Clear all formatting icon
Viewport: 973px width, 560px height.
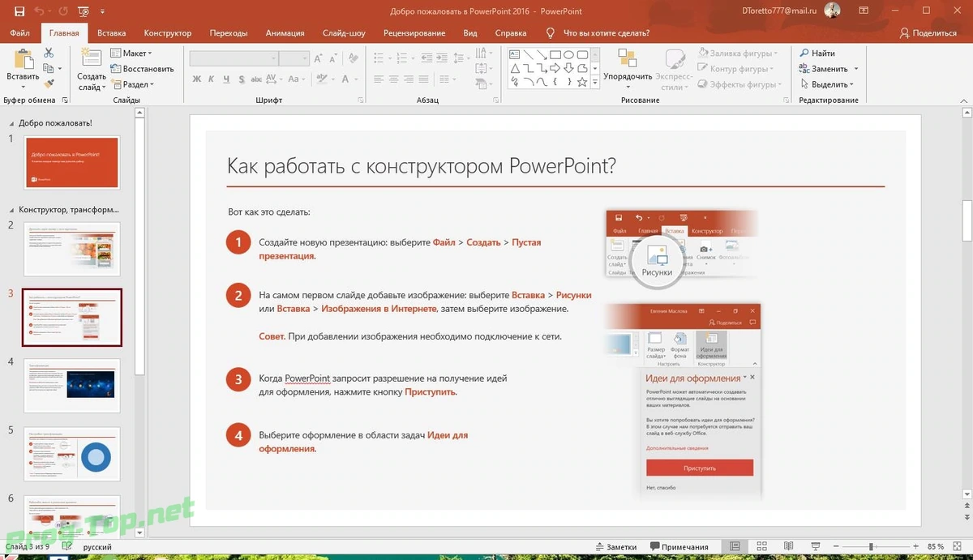tap(355, 59)
